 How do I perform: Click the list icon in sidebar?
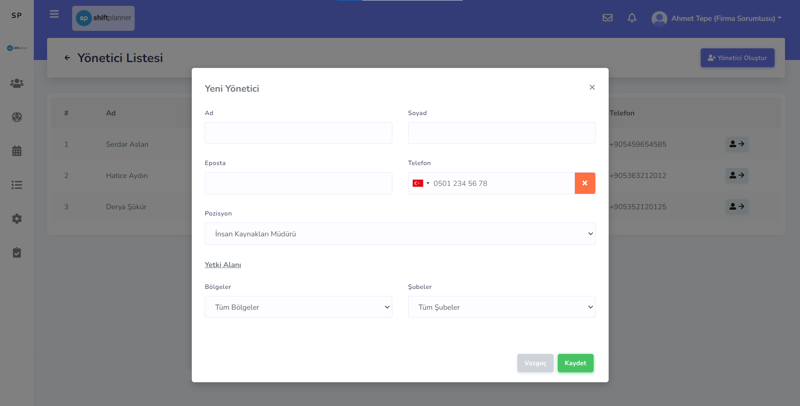[17, 185]
